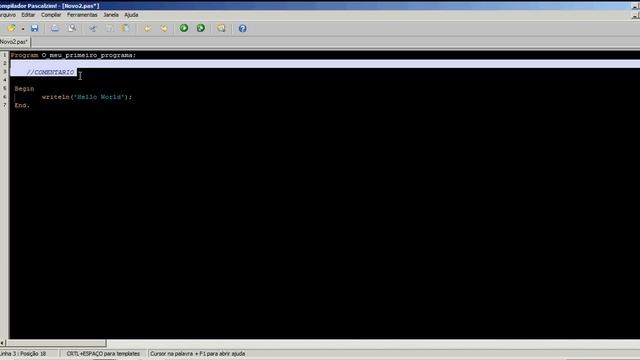Select the Novo2.pas* file tab
The height and width of the screenshot is (360, 640).
14,42
